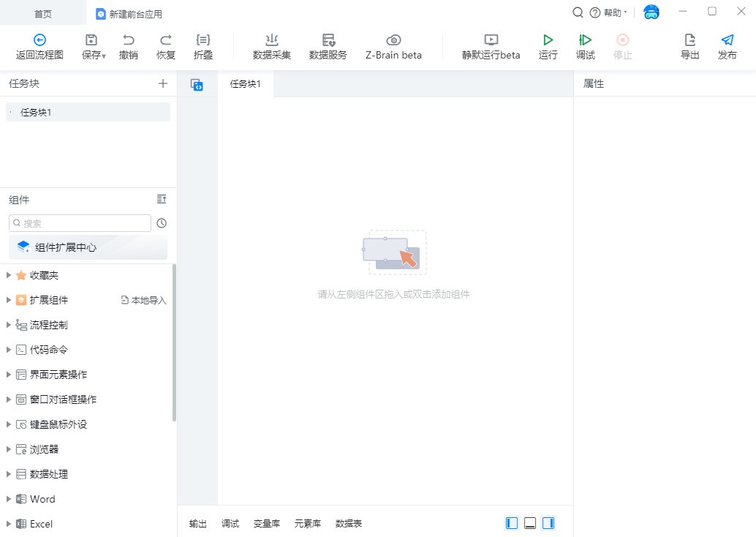Click the 调试 debug icon in toolbar
This screenshot has width=756, height=537.
click(585, 40)
